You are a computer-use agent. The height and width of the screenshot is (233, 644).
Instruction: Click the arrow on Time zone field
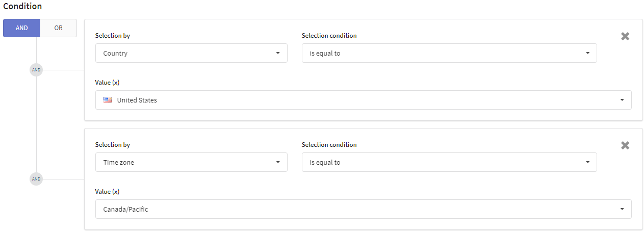[278, 162]
